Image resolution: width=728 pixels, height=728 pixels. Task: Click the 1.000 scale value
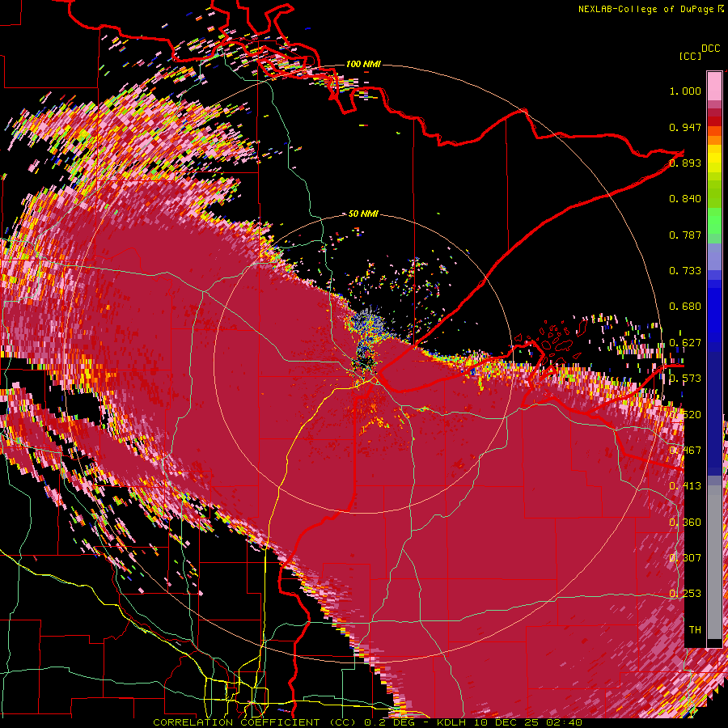685,91
